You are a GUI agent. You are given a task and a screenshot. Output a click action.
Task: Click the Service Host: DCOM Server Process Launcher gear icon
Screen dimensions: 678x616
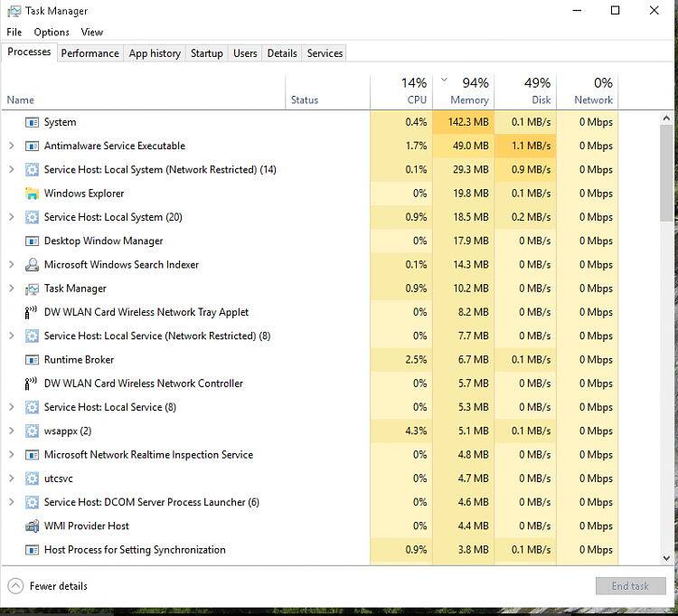tap(32, 502)
